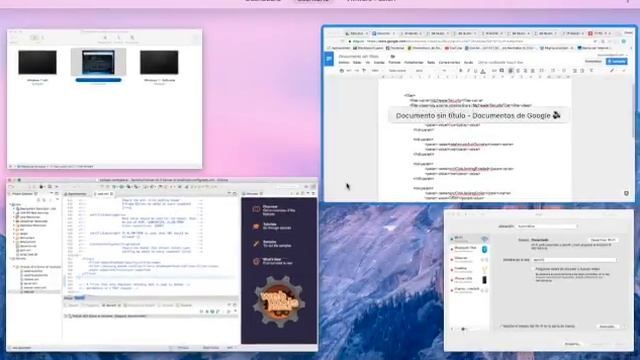The width and height of the screenshot is (640, 360).
Task: Switch to Project Explorer tab in Eclipse
Action: tap(24, 194)
